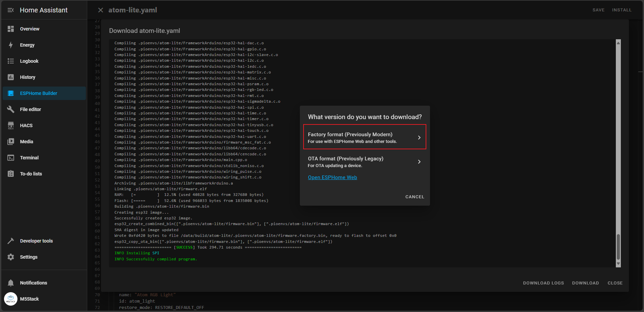Click the 'Download atom-lite.yaml' dialog title
Viewport: 644px width, 312px height.
[145, 31]
